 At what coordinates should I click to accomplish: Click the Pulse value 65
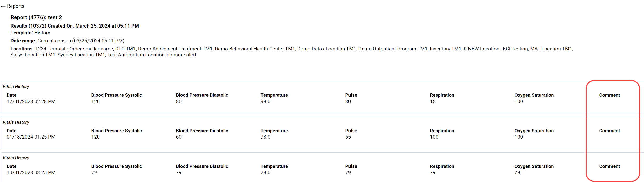(x=348, y=137)
